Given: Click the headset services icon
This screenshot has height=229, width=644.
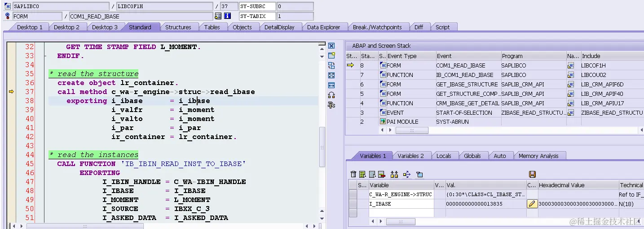Looking at the screenshot, I should click(x=331, y=95).
